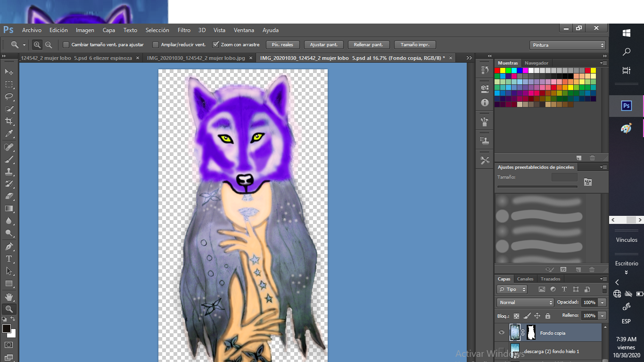Click the black foreground color box
The image size is (644, 362).
[6, 328]
